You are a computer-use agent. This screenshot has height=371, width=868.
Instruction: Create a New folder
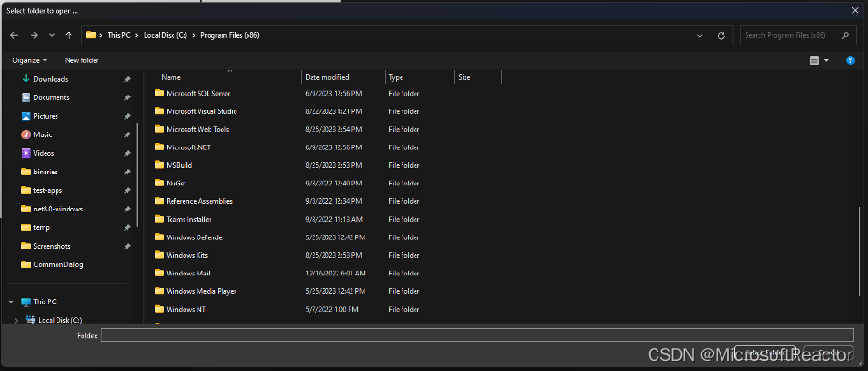pyautogui.click(x=82, y=60)
